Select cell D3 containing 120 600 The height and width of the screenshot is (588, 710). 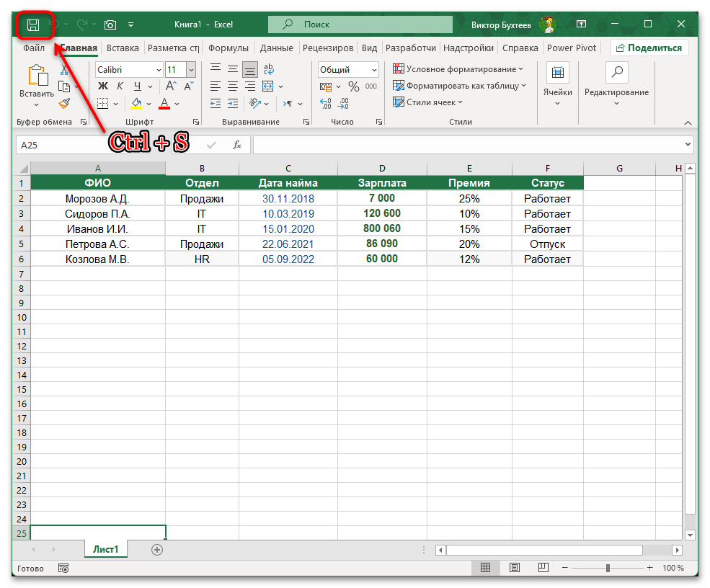381,213
